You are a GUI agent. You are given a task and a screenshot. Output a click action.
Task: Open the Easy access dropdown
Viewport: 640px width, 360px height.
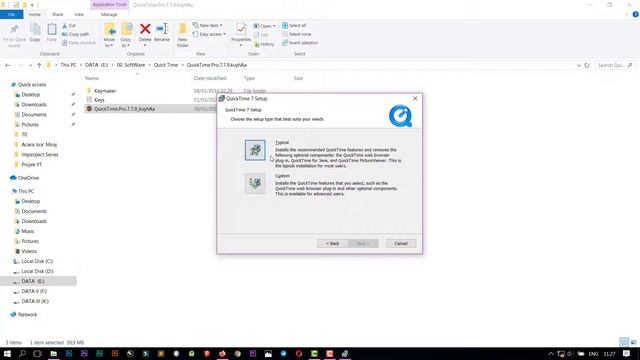click(209, 34)
